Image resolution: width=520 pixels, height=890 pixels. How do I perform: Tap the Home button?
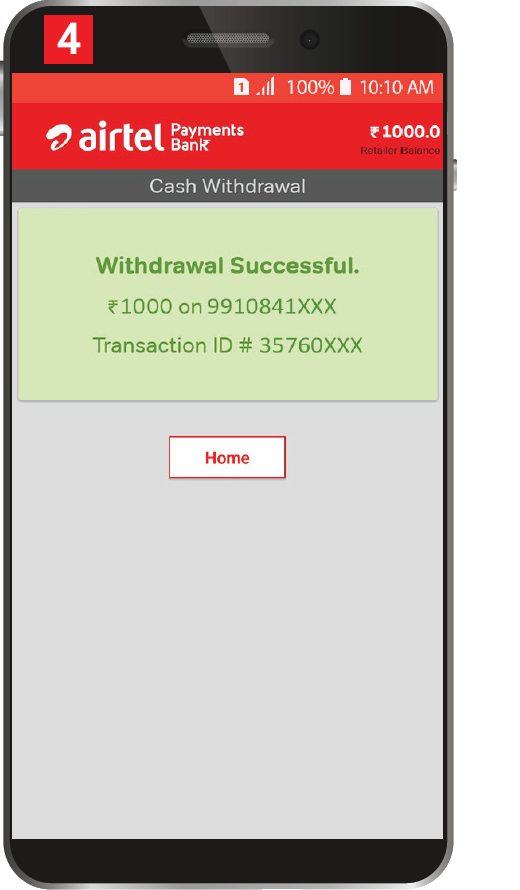[x=227, y=457]
